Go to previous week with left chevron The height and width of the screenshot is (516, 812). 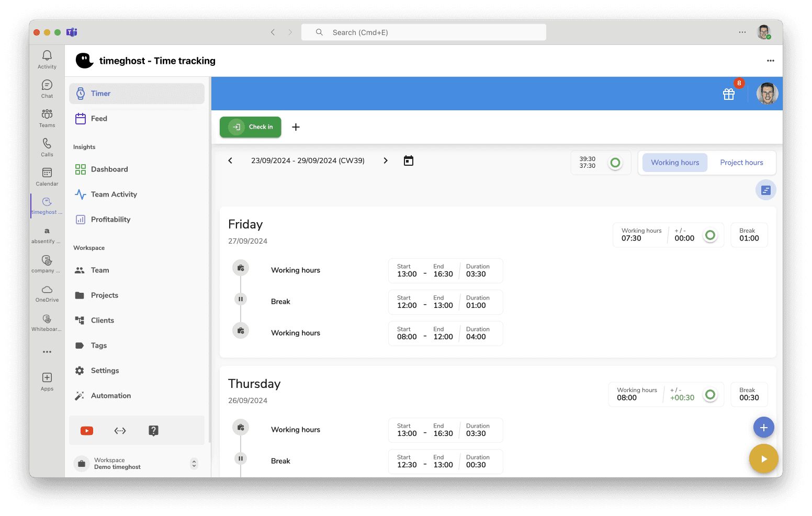tap(230, 160)
